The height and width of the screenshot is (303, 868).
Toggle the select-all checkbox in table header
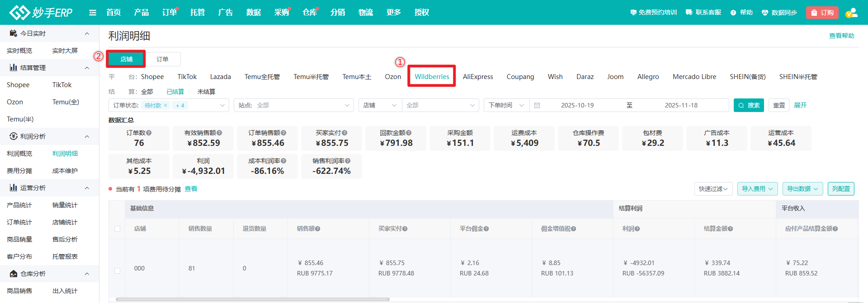(x=118, y=229)
